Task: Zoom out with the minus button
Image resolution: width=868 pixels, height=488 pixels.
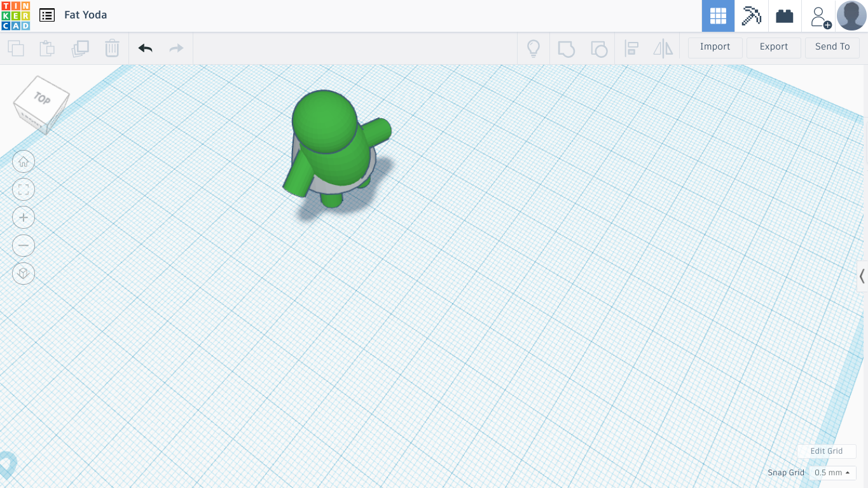Action: (x=24, y=245)
